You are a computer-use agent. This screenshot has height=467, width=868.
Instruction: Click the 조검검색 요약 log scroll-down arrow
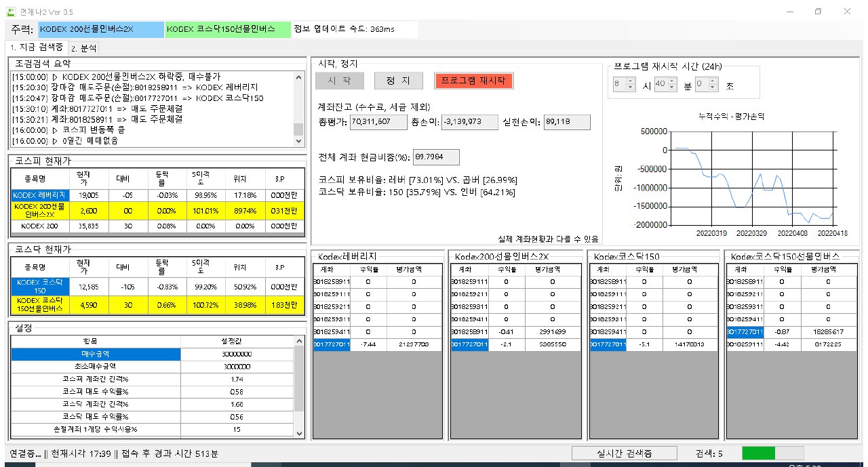(x=298, y=141)
